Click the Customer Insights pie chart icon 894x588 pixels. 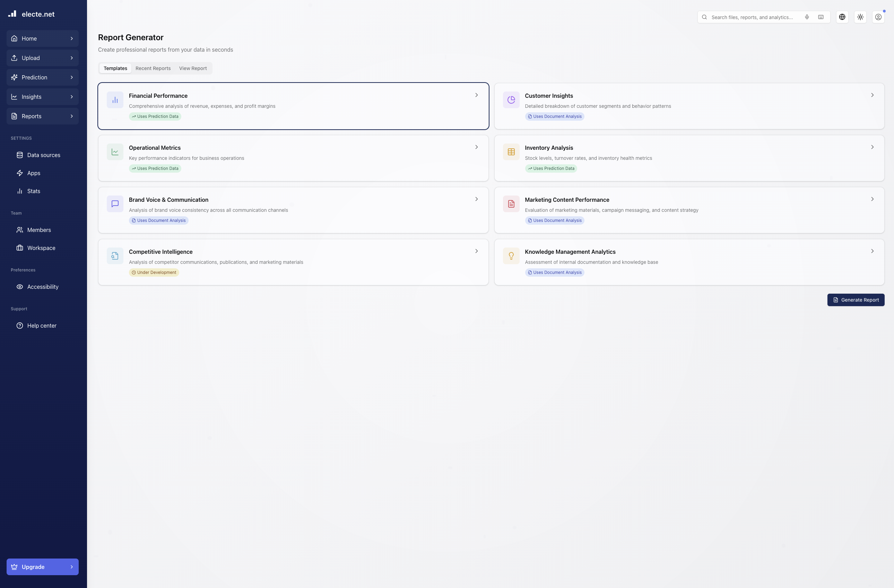511,100
